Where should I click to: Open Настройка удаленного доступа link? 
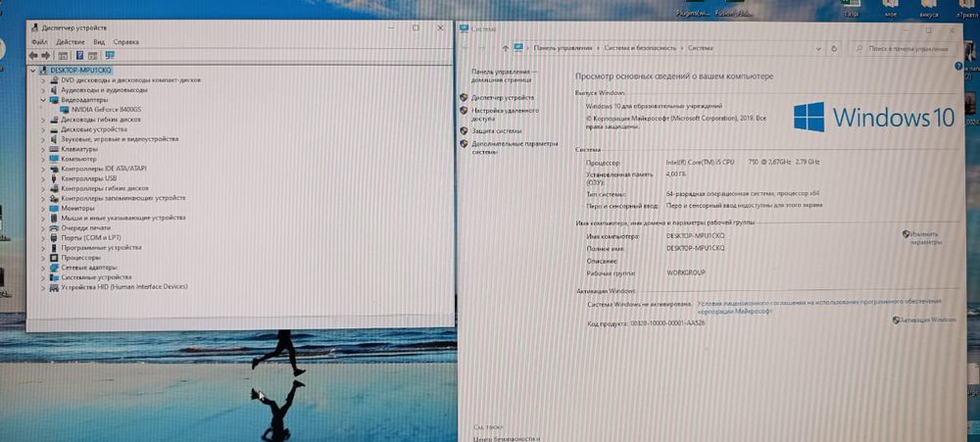tap(505, 114)
